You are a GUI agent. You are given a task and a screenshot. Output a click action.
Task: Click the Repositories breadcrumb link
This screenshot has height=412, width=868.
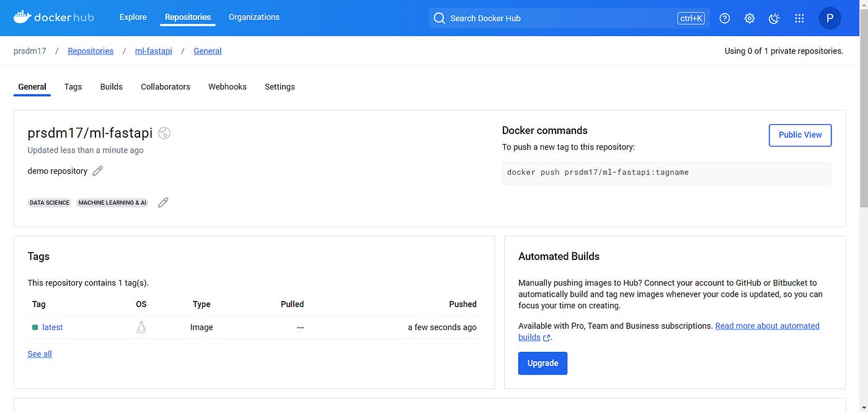coord(91,51)
